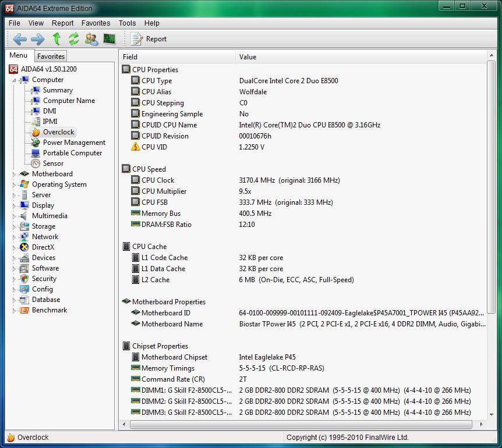502x448 pixels.
Task: Click the Value column header
Action: (361, 56)
